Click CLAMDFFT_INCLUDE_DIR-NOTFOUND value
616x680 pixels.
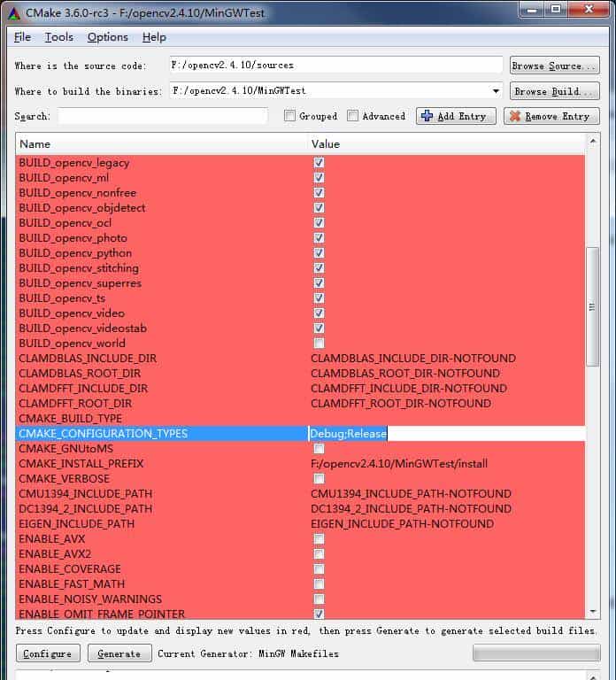(409, 388)
